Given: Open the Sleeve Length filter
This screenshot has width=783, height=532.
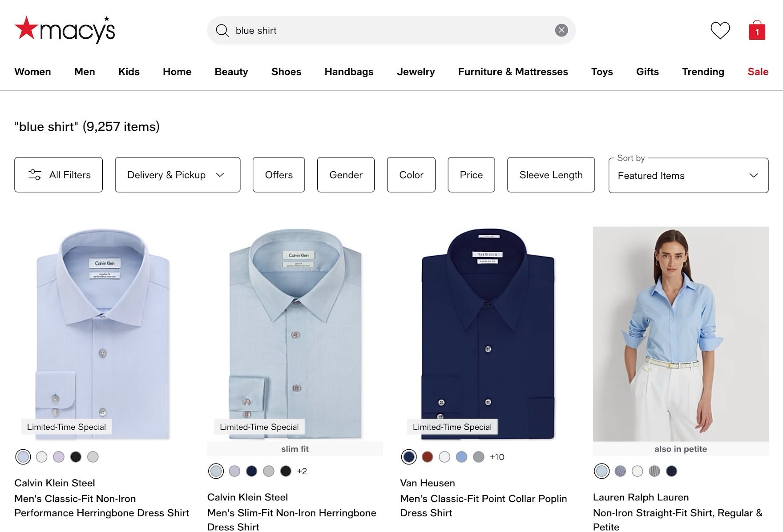Looking at the screenshot, I should 551,174.
